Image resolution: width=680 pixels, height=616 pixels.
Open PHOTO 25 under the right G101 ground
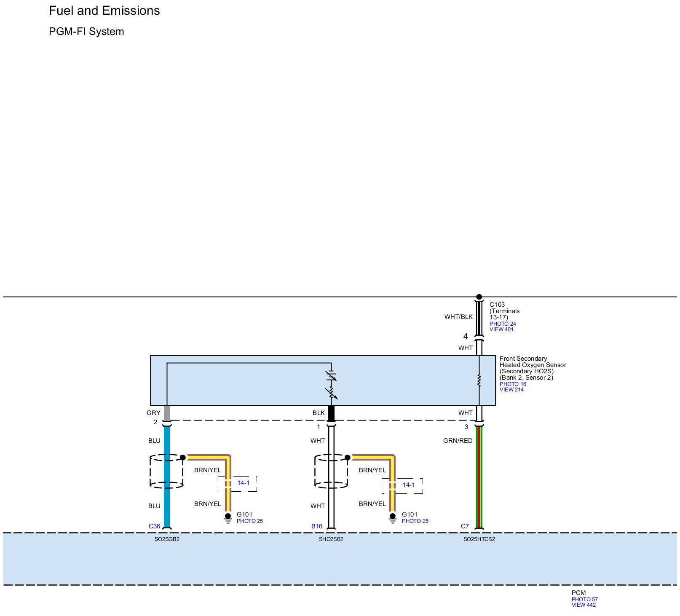click(x=415, y=521)
